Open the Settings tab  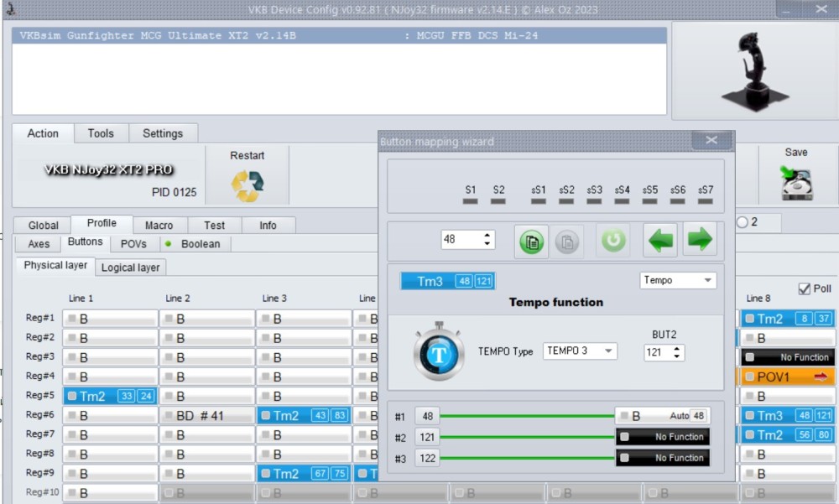click(163, 134)
